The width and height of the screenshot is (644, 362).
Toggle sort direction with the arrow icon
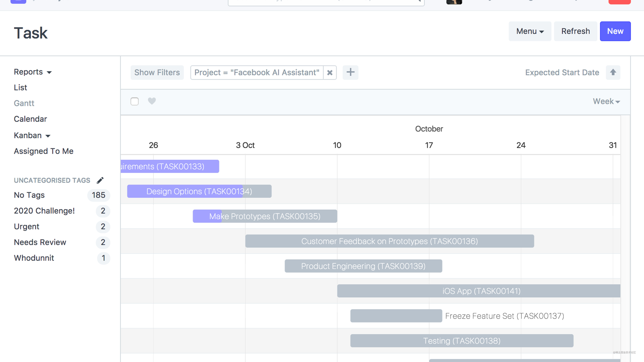[x=613, y=73]
